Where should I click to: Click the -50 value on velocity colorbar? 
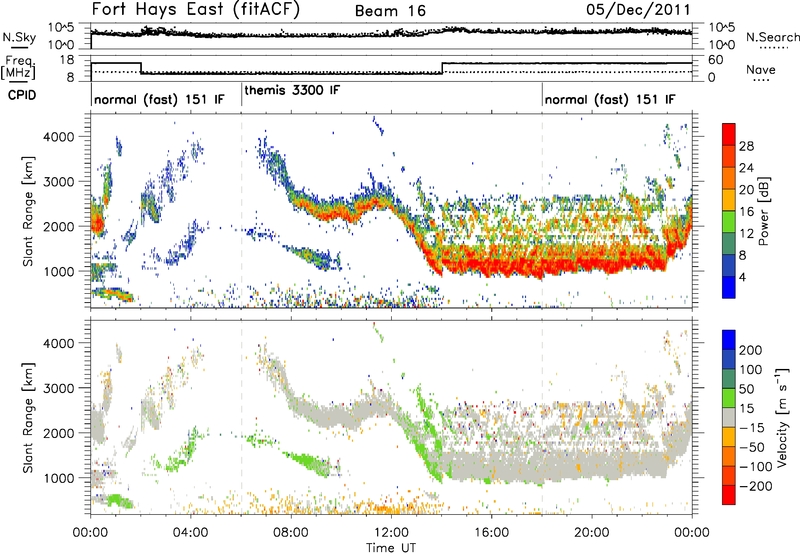[752, 447]
